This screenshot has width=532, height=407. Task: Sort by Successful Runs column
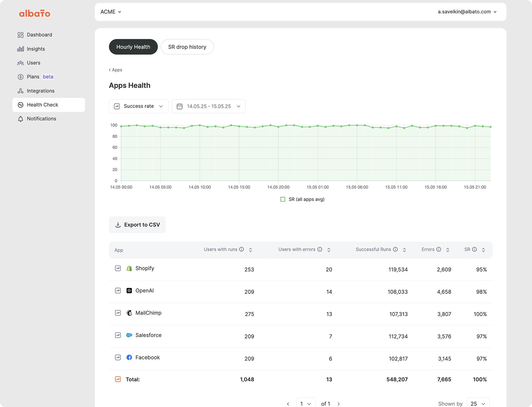(404, 250)
